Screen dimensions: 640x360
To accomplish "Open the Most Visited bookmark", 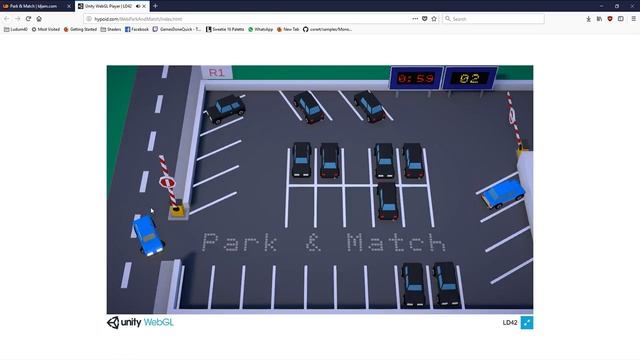I will pos(46,29).
